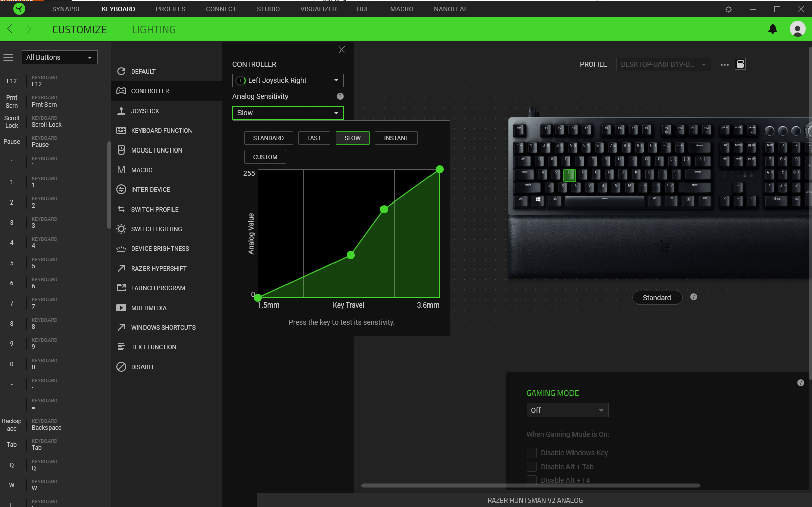
Task: Open profile options three-dot menu
Action: coord(725,65)
